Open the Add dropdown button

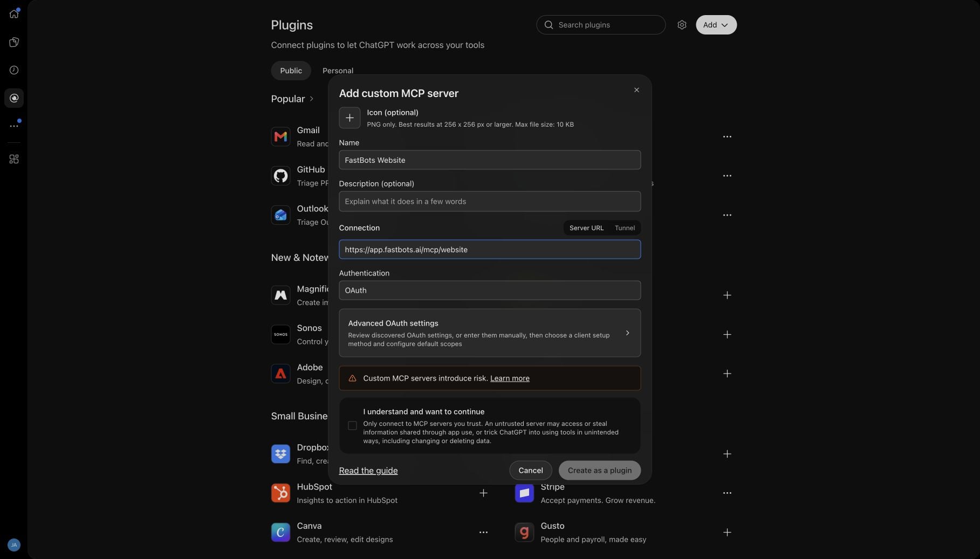point(716,25)
